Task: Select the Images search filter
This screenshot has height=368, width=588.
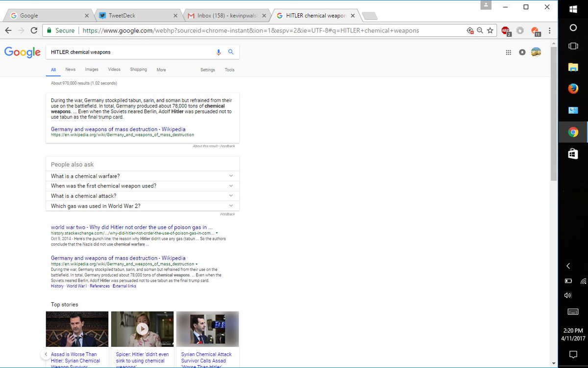Action: 92,70
